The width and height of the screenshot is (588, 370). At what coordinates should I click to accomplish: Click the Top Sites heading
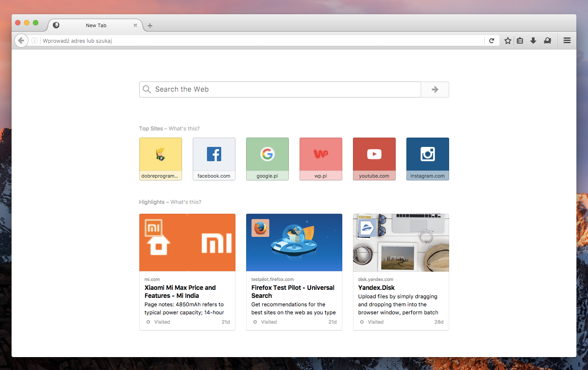[151, 129]
